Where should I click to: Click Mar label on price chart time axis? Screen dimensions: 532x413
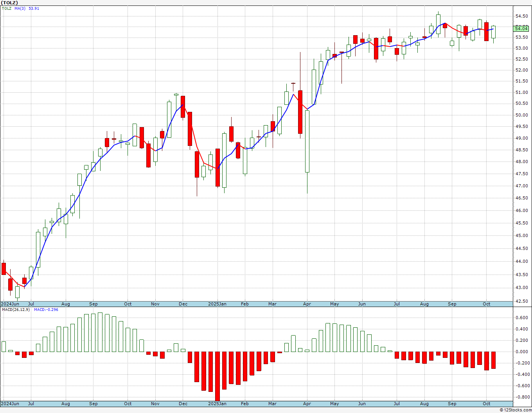(x=272, y=304)
